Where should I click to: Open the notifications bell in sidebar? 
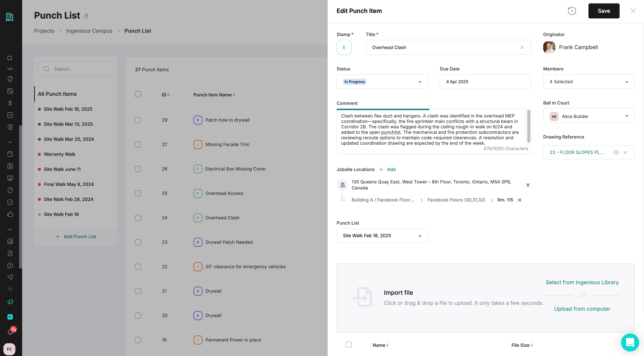[10, 332]
